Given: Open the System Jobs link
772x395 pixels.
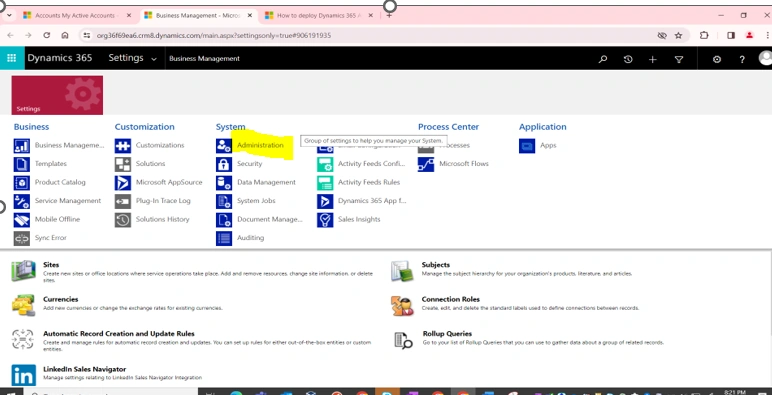Looking at the screenshot, I should point(256,201).
